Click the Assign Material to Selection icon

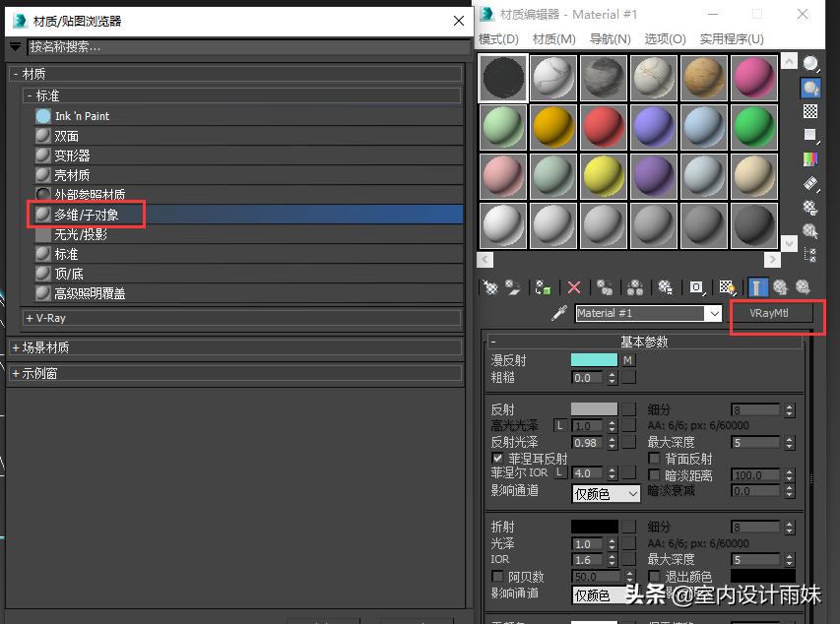click(x=543, y=286)
